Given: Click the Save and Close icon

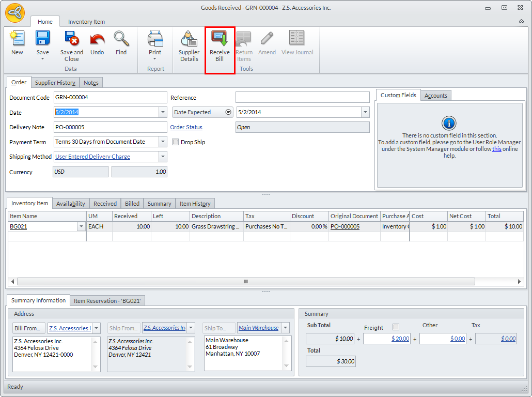Looking at the screenshot, I should point(71,39).
